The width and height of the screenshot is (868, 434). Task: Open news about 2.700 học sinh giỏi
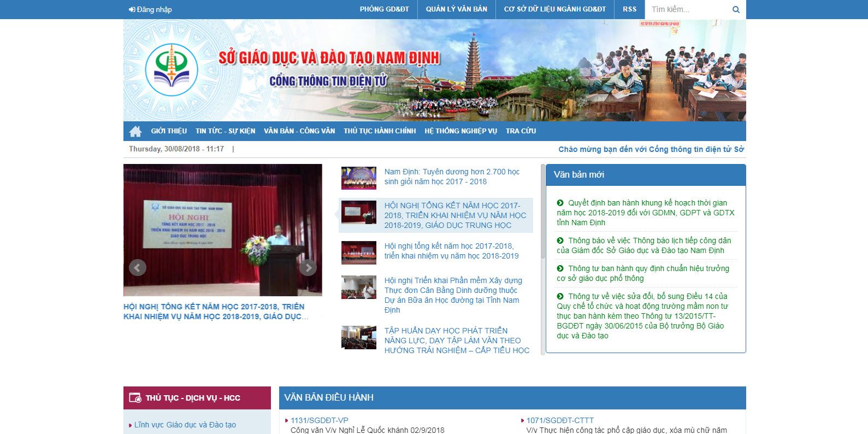(452, 177)
